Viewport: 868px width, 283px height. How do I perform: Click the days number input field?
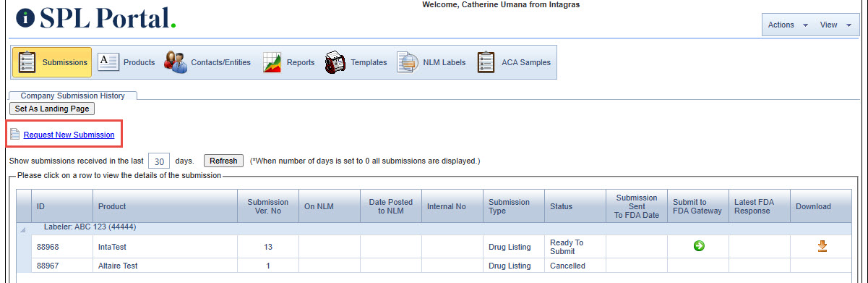(159, 161)
